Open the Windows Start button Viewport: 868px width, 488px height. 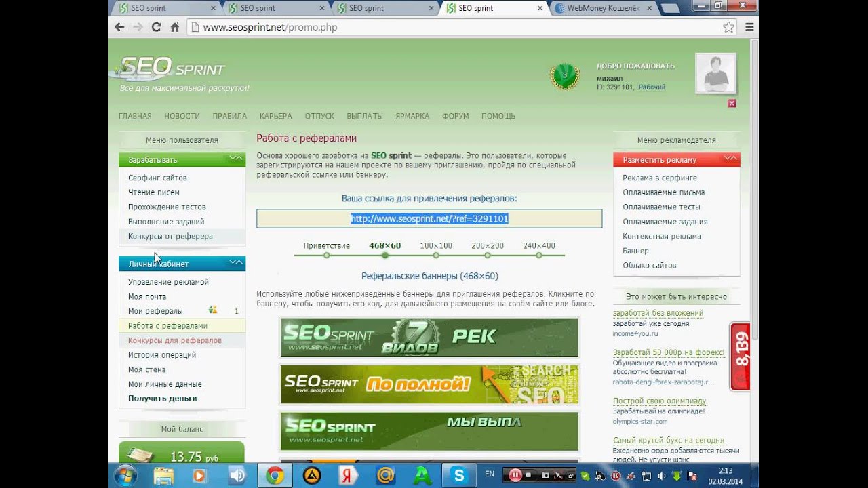(x=126, y=475)
